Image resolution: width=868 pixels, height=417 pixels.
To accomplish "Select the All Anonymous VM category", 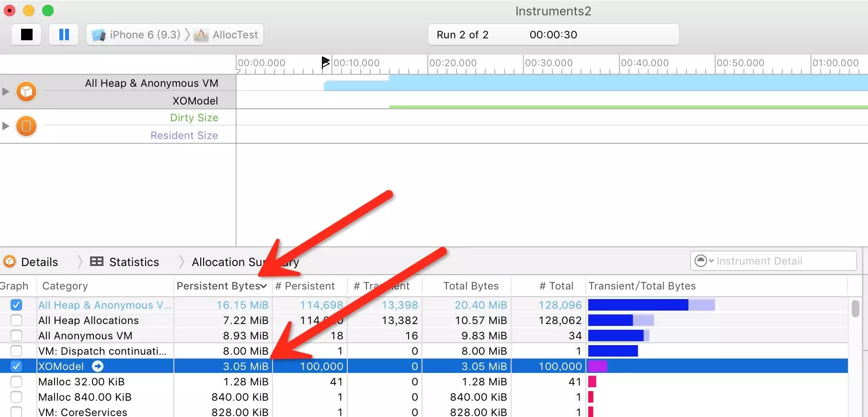I will (x=85, y=336).
